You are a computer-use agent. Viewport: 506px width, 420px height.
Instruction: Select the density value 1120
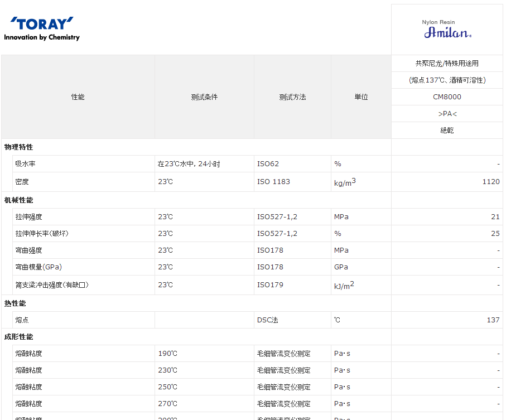tap(491, 182)
